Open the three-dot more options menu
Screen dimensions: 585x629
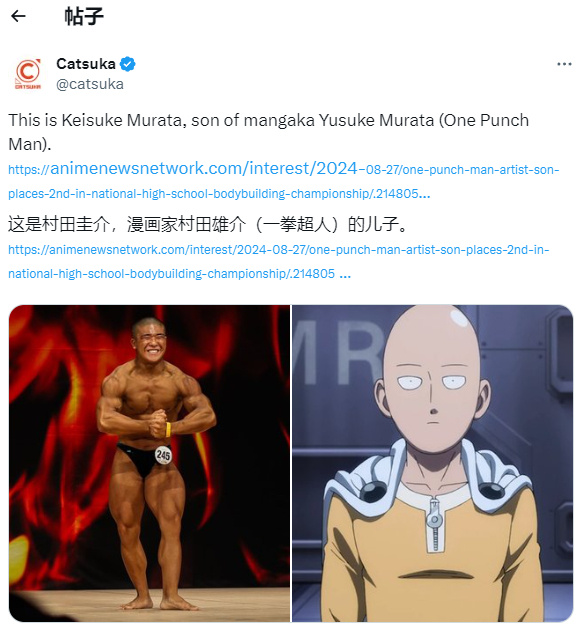[564, 64]
